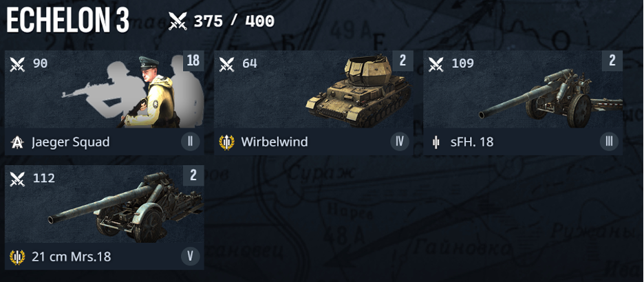This screenshot has width=644, height=282.
Task: Click the Wirbelwind gold laurel badge icon
Action: point(227,142)
